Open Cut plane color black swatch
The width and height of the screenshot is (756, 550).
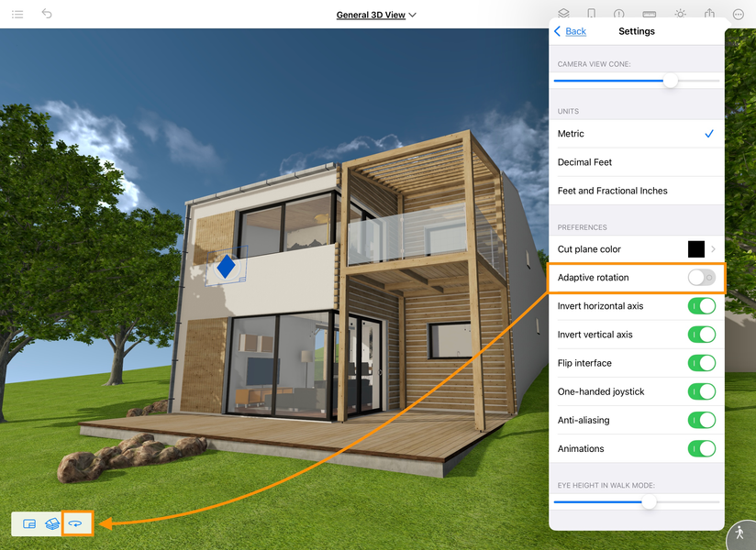pos(696,249)
